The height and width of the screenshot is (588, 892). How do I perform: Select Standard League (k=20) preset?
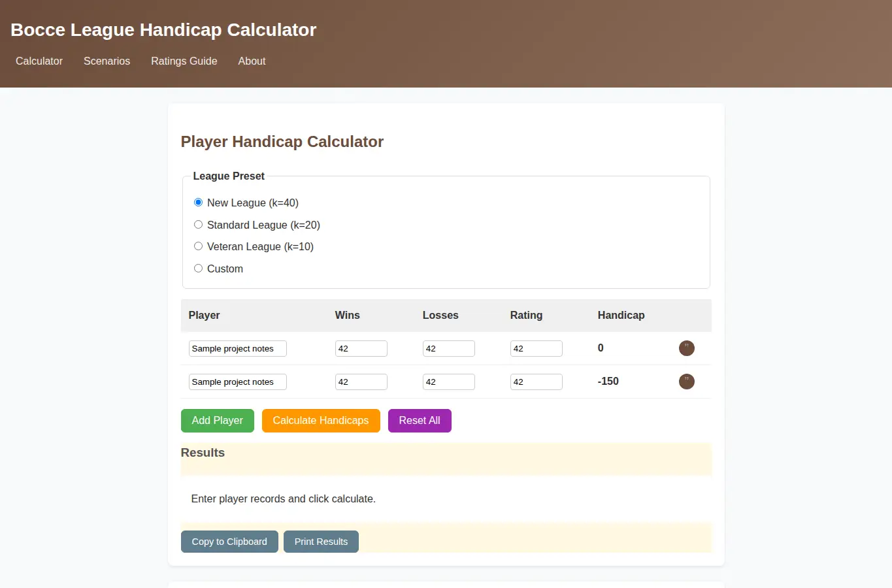pos(198,225)
